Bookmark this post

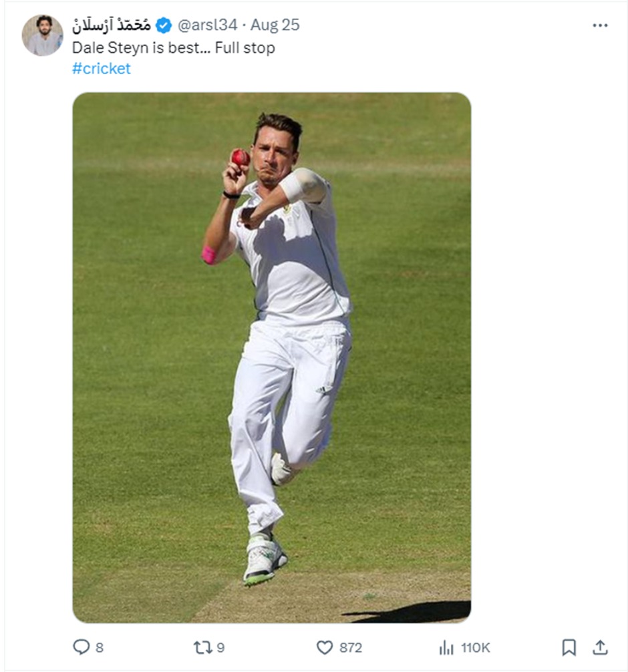(569, 647)
